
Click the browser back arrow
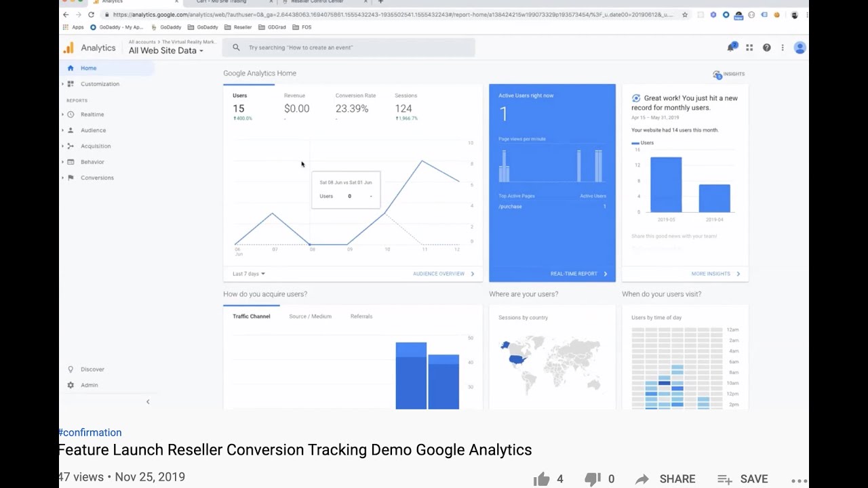(66, 14)
